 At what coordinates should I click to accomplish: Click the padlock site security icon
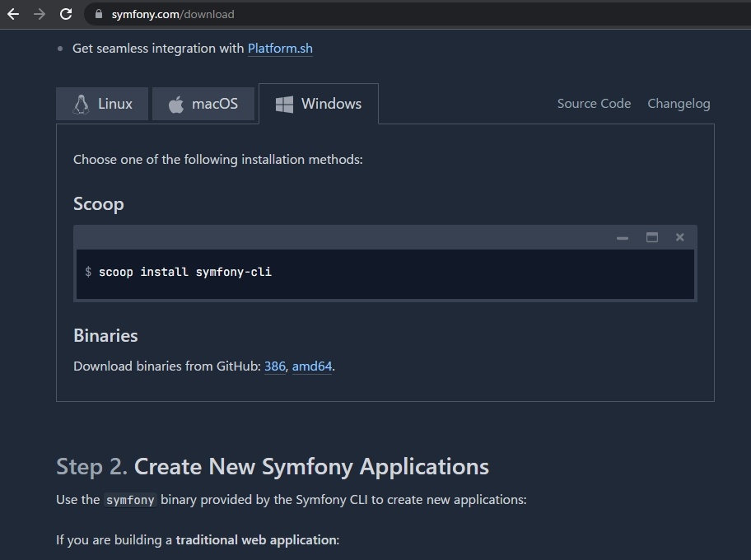coord(99,14)
